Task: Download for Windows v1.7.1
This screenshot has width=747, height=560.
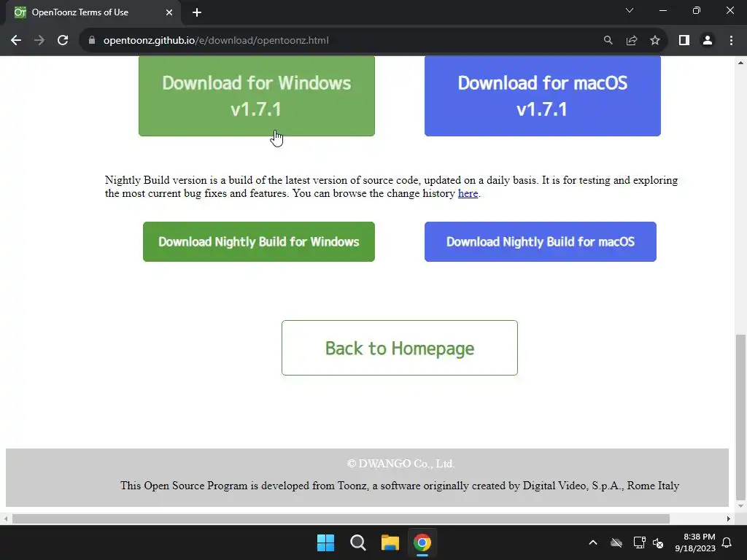Action: tap(257, 96)
